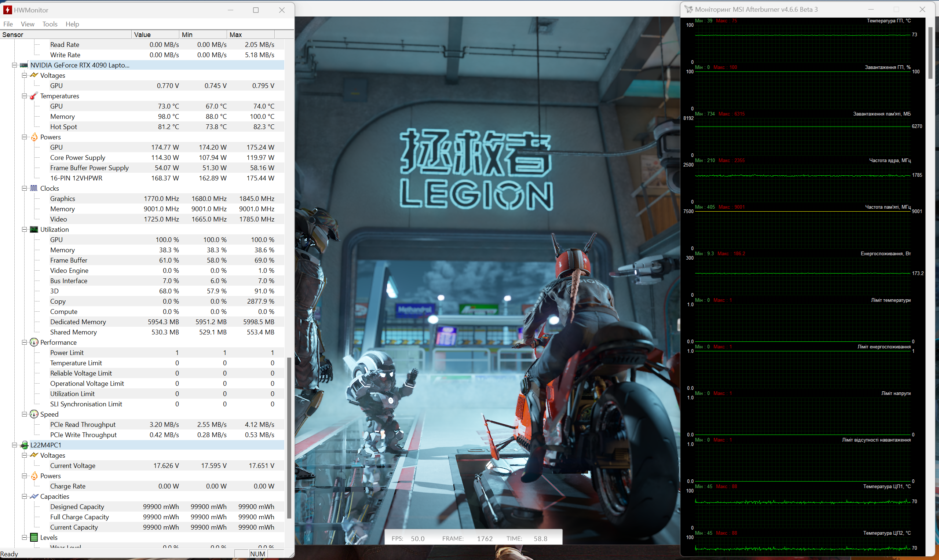Click the HWMonitor vertical scrollbar thumb
Screen dimensions: 939x560
pos(289,438)
